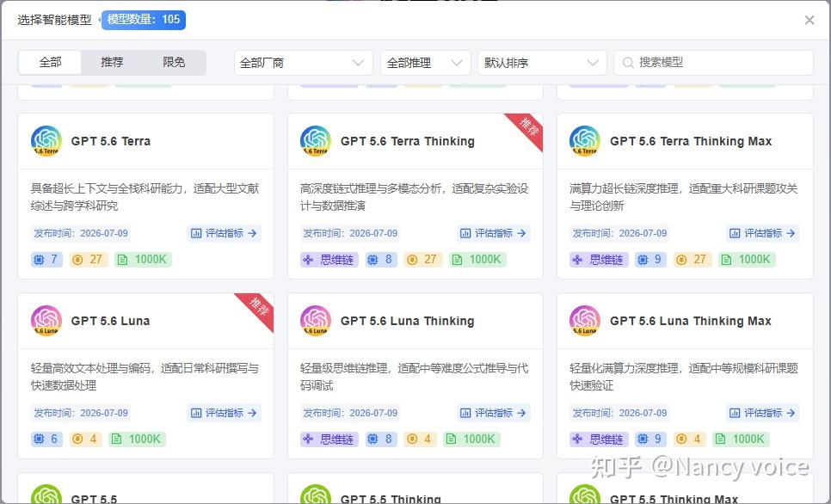This screenshot has width=831, height=504.
Task: Click the GPT 5.5 Thinking card title
Action: (x=391, y=499)
